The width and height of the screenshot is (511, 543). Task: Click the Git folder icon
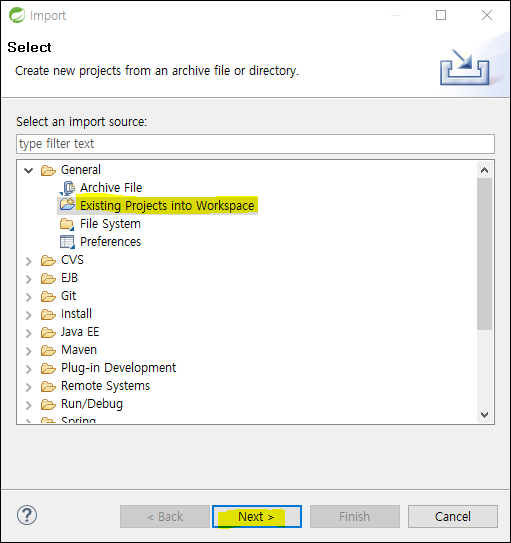[48, 296]
